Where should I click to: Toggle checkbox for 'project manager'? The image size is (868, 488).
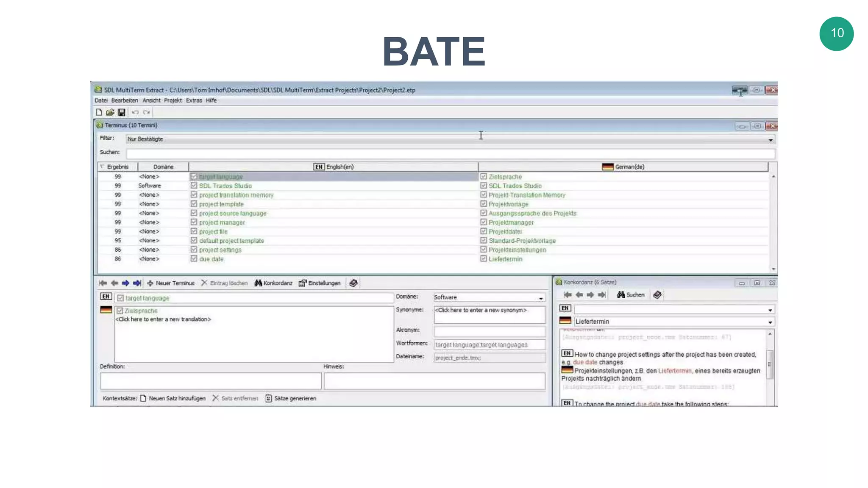coord(194,222)
